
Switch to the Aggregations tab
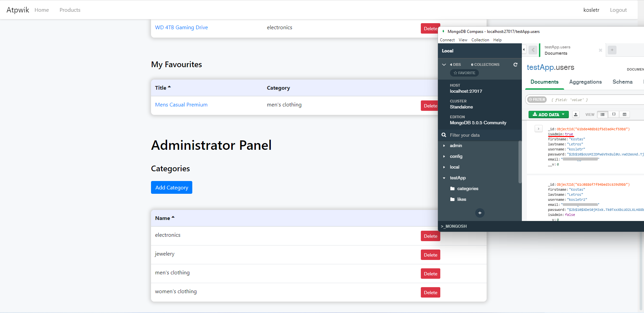coord(585,82)
